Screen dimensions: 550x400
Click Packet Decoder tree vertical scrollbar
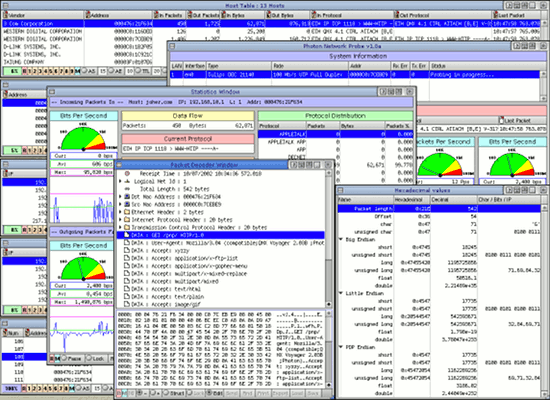click(x=329, y=239)
